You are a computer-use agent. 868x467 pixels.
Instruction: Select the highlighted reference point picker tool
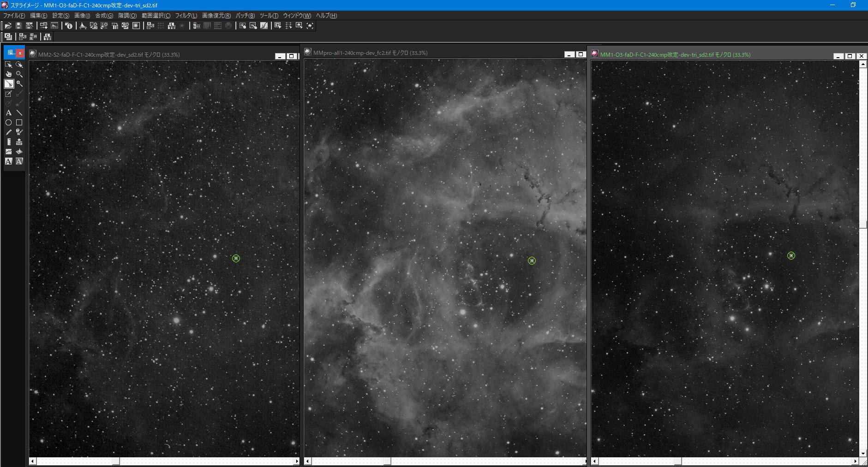pos(9,84)
